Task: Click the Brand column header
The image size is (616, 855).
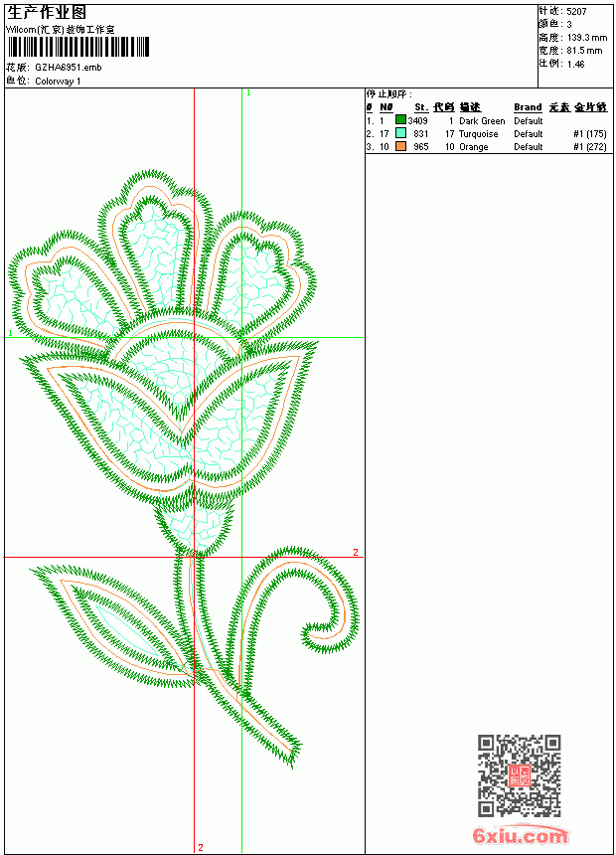Action: pyautogui.click(x=528, y=107)
